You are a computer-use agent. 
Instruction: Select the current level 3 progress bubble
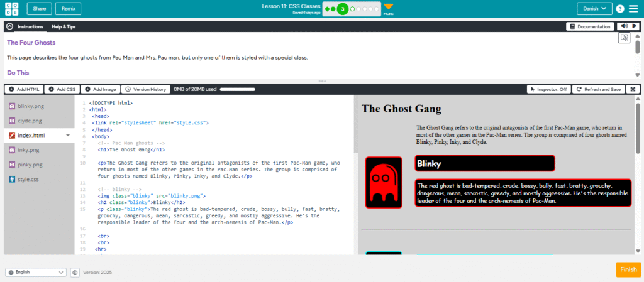[342, 9]
